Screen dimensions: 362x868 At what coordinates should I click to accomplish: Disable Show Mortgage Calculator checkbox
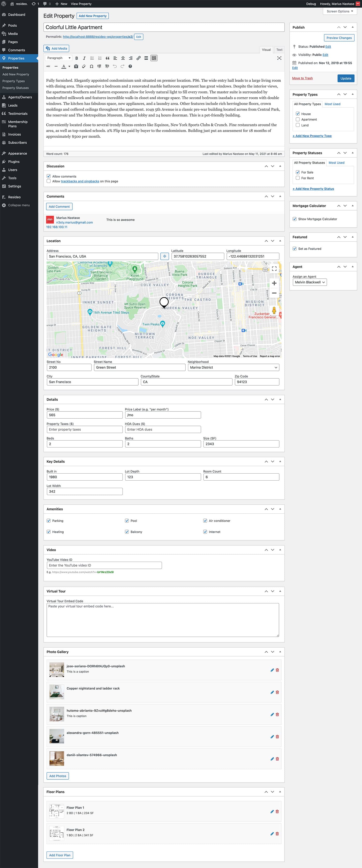(x=295, y=219)
